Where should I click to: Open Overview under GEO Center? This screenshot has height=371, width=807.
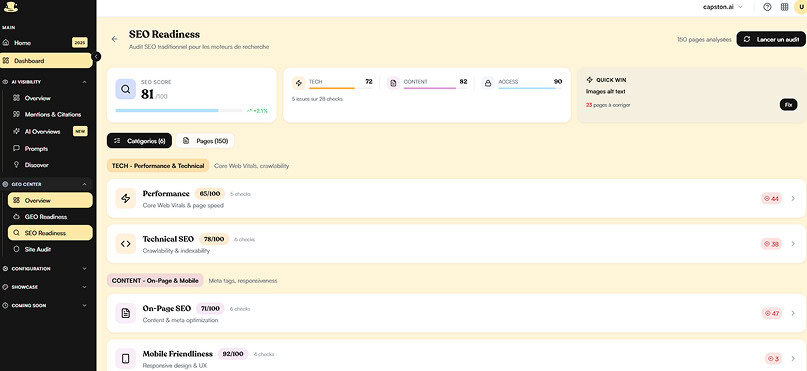(x=50, y=200)
